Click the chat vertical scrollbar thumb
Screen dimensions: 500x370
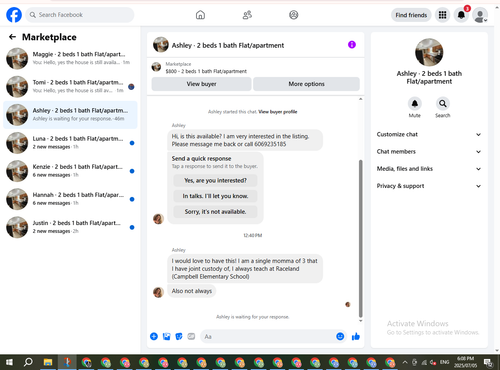pyautogui.click(x=360, y=238)
